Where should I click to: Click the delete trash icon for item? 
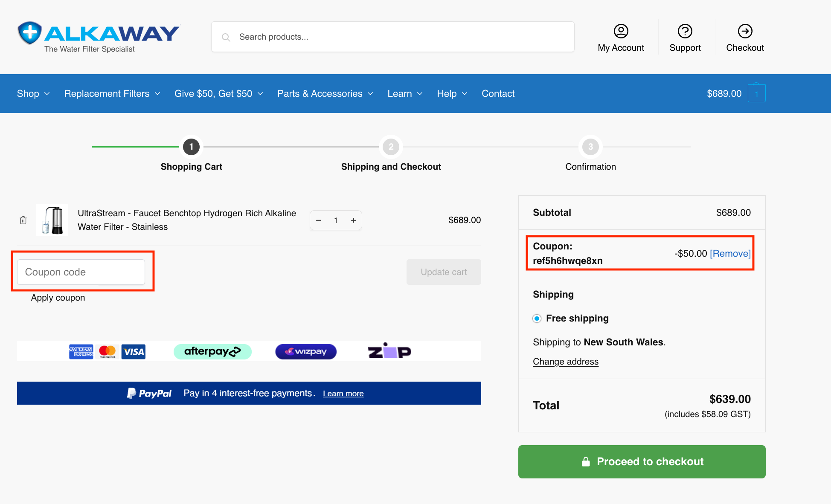click(x=23, y=220)
